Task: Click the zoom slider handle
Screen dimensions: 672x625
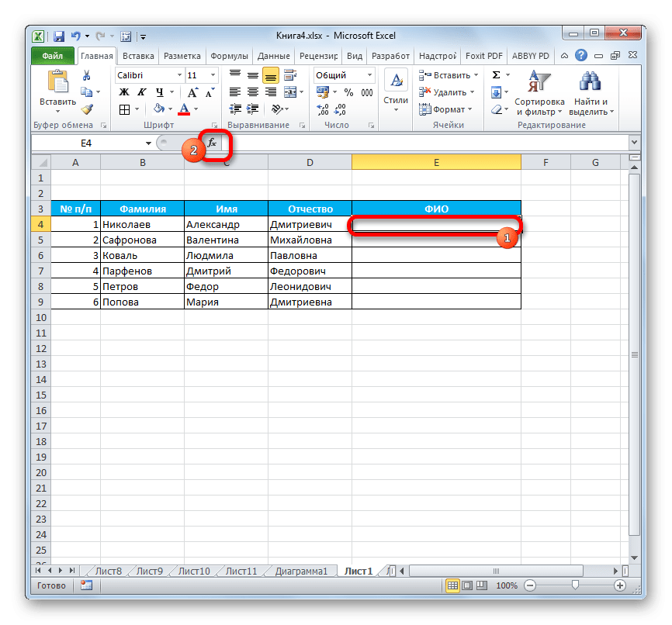Action: (575, 585)
